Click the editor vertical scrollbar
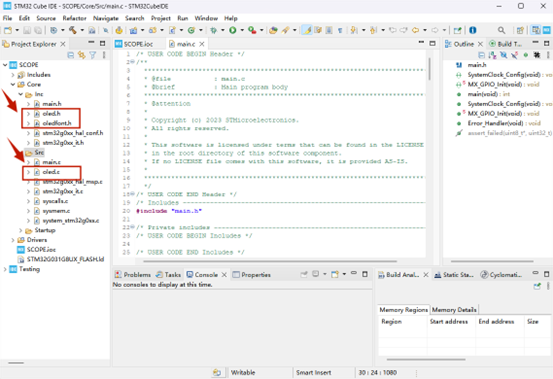The image size is (553, 379). 429,69
